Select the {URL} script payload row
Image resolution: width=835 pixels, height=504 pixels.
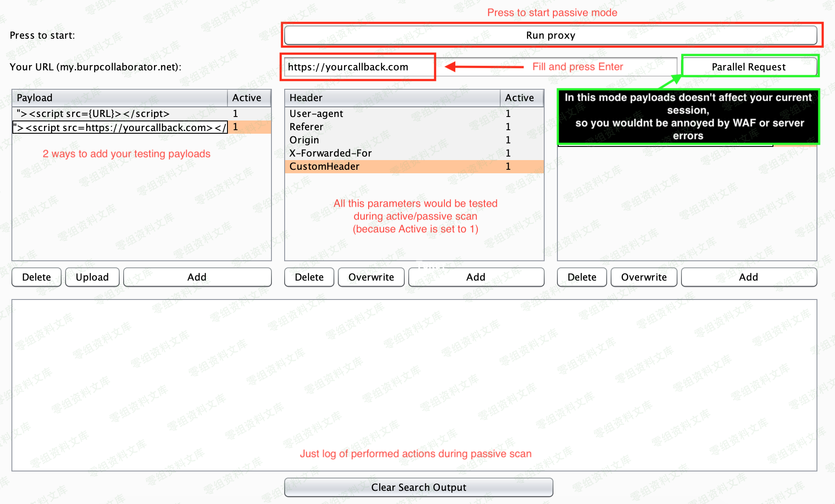[x=119, y=113]
